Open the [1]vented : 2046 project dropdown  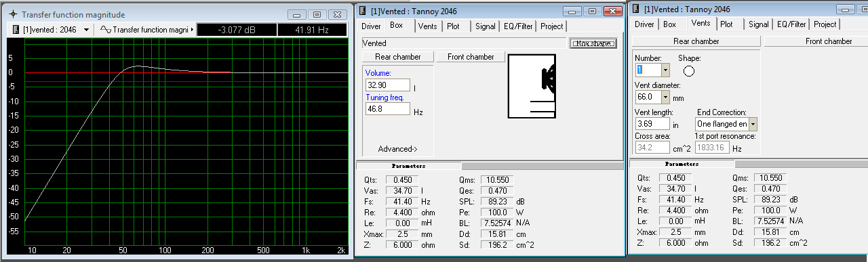[86, 30]
